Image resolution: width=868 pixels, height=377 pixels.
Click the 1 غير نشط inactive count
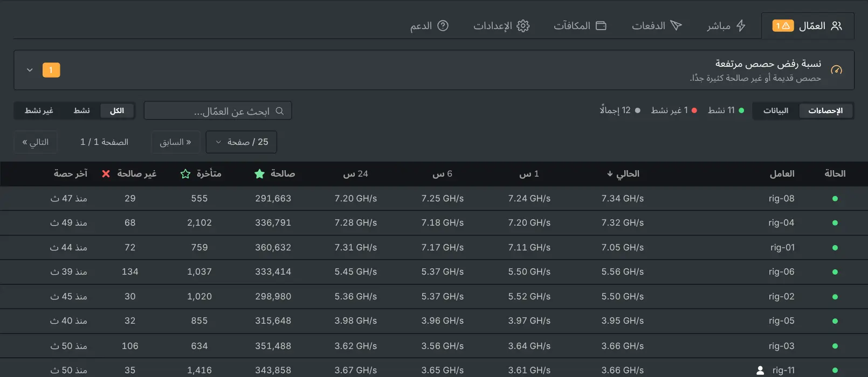(674, 110)
